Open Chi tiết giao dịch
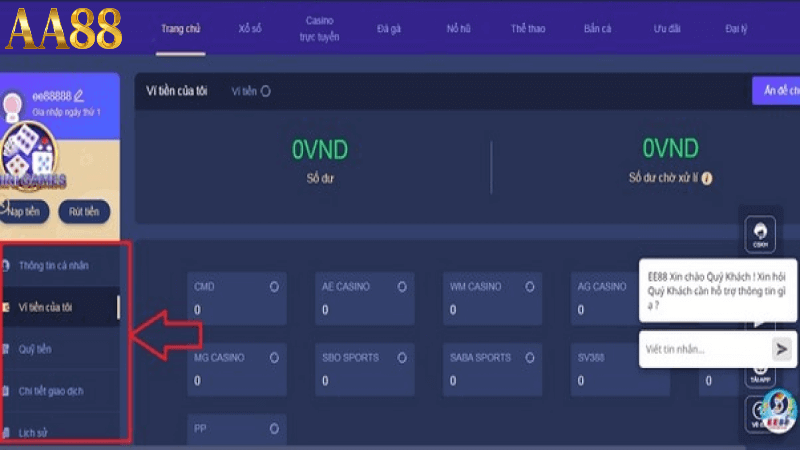 (60, 391)
